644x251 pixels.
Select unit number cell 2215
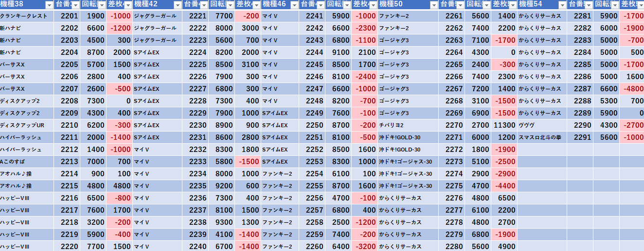[67, 186]
